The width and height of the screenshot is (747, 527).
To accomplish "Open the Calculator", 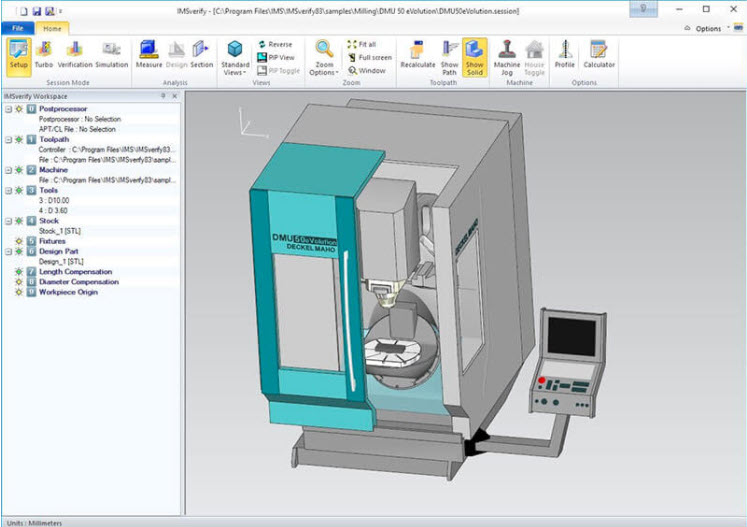I will click(599, 55).
